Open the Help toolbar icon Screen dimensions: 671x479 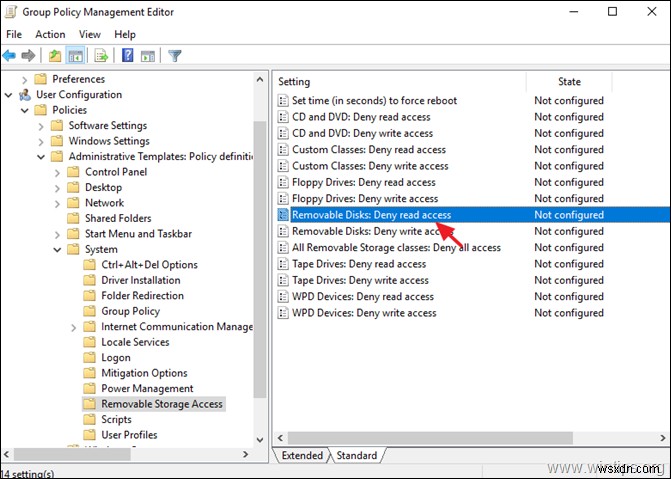(x=128, y=56)
